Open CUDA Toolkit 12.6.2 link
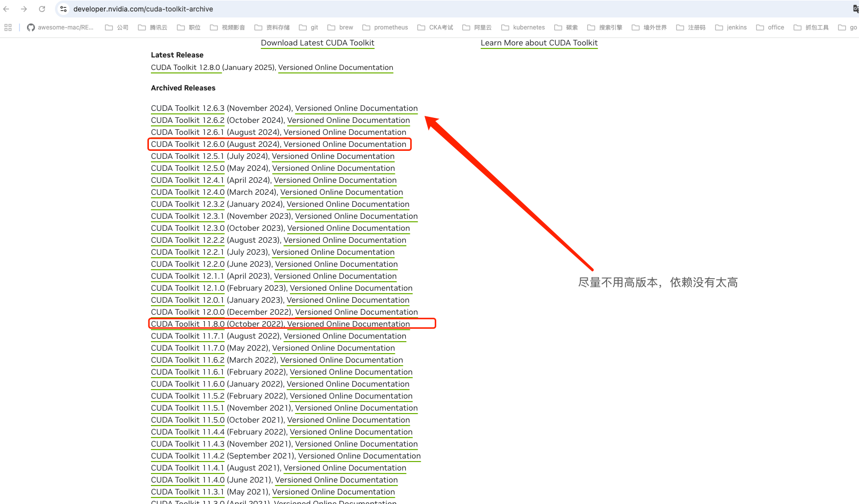Screen dimensions: 859x504 (x=188, y=120)
